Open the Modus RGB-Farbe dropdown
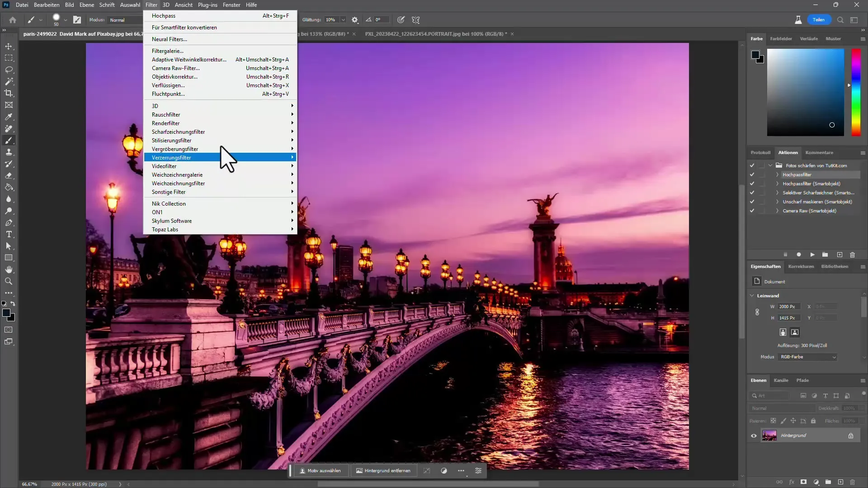This screenshot has height=488, width=868. pyautogui.click(x=807, y=357)
